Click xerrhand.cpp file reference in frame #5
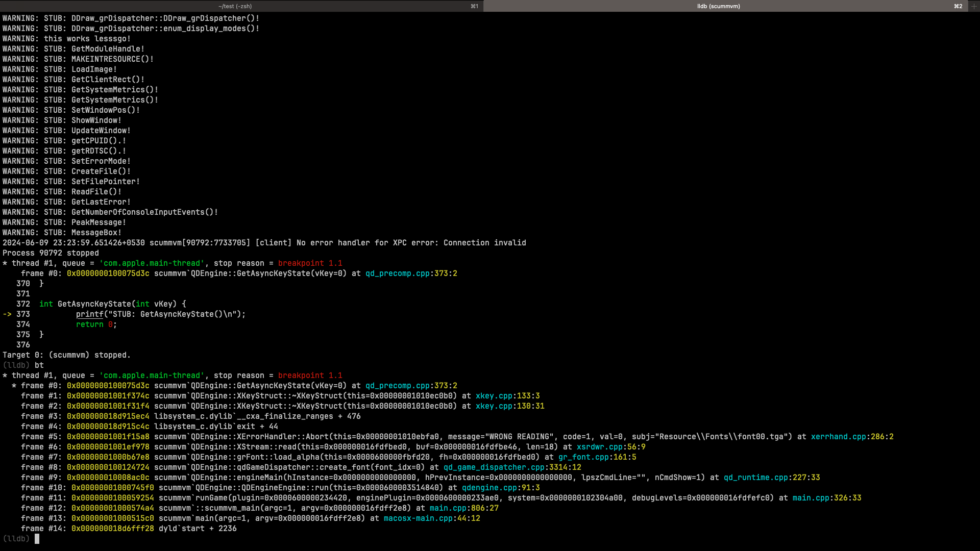Viewport: 980px width, 551px height. pyautogui.click(x=838, y=437)
